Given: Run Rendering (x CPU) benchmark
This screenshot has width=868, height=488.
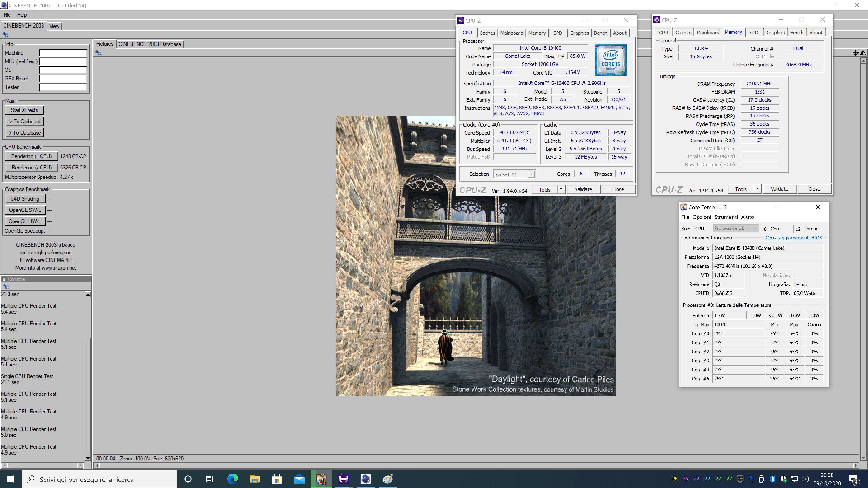Looking at the screenshot, I should point(31,167).
